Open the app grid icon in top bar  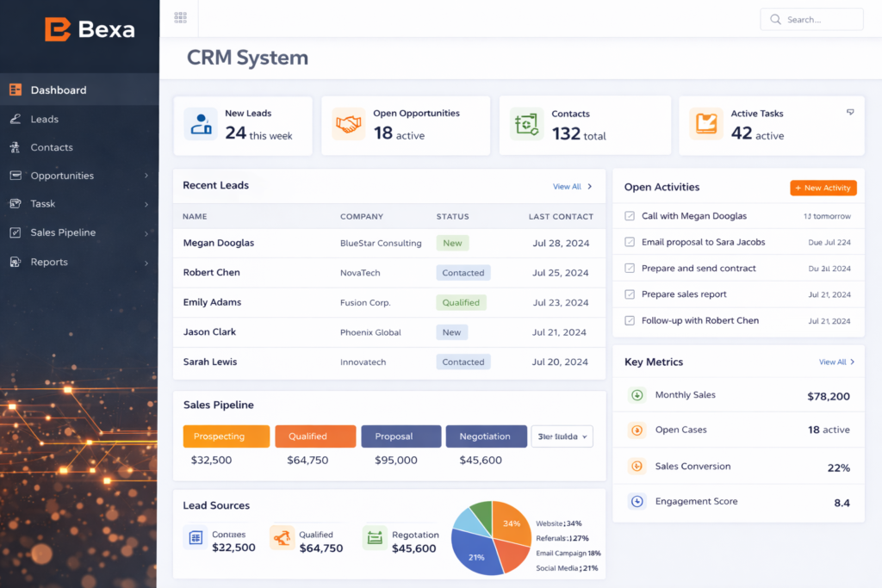tap(180, 18)
